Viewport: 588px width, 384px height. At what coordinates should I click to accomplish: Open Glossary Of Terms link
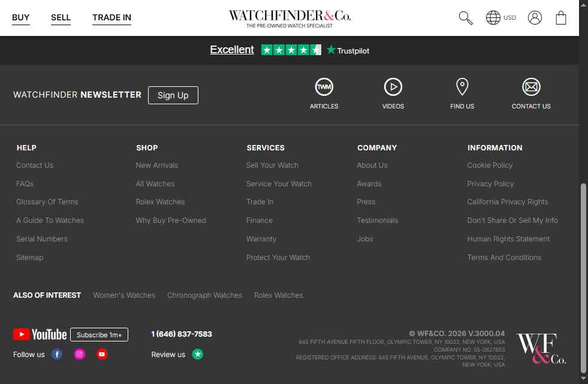(47, 202)
